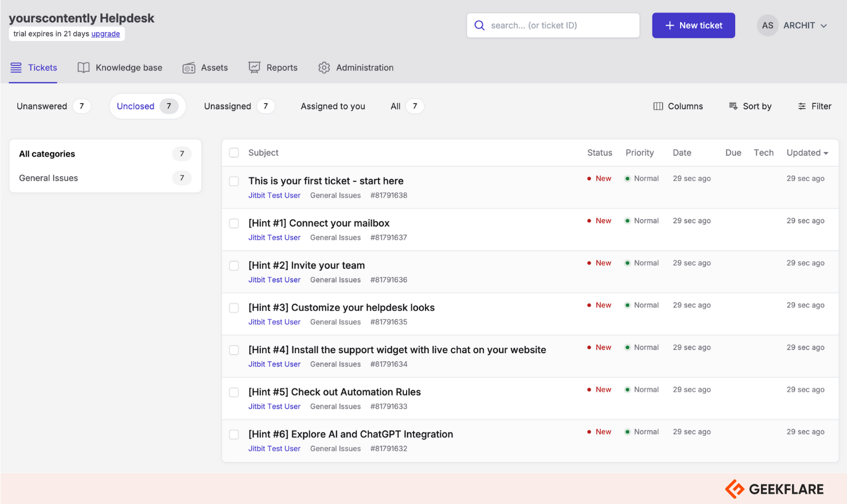Click the New ticket button

click(x=693, y=25)
